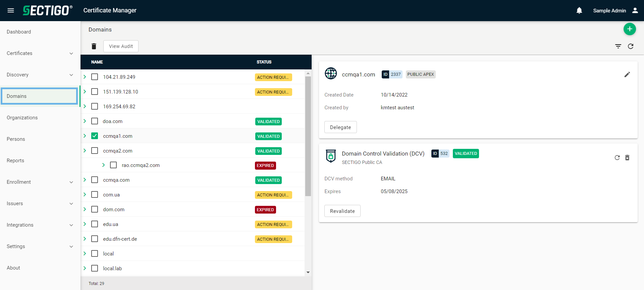Select the 104.21.89.249 checkbox
The height and width of the screenshot is (290, 644).
(95, 77)
